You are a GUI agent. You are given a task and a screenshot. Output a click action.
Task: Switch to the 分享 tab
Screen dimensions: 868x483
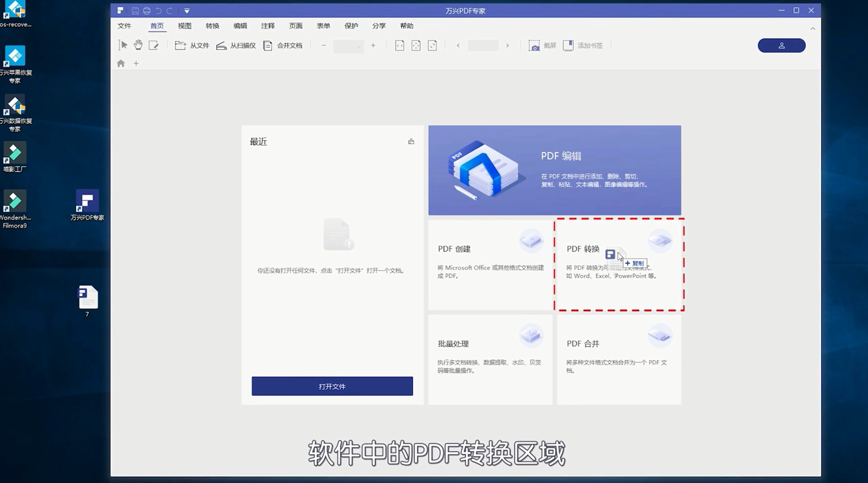pos(379,26)
